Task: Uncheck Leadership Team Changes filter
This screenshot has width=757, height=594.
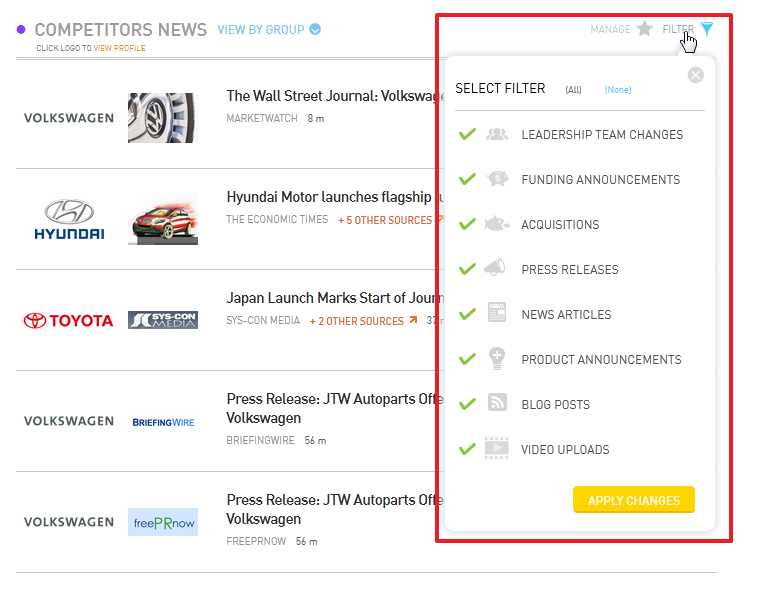Action: pos(467,134)
